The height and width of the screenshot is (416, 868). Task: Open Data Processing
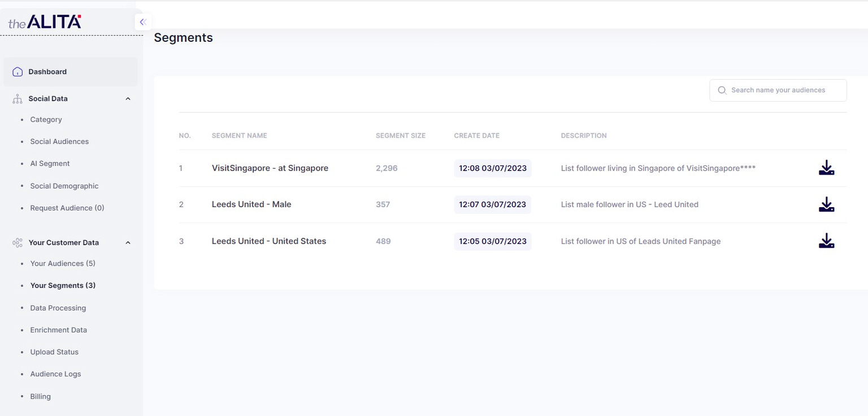[x=58, y=308]
